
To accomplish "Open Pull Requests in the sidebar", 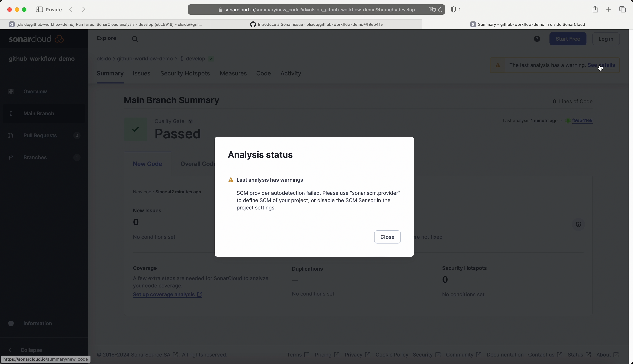I will pos(40,135).
